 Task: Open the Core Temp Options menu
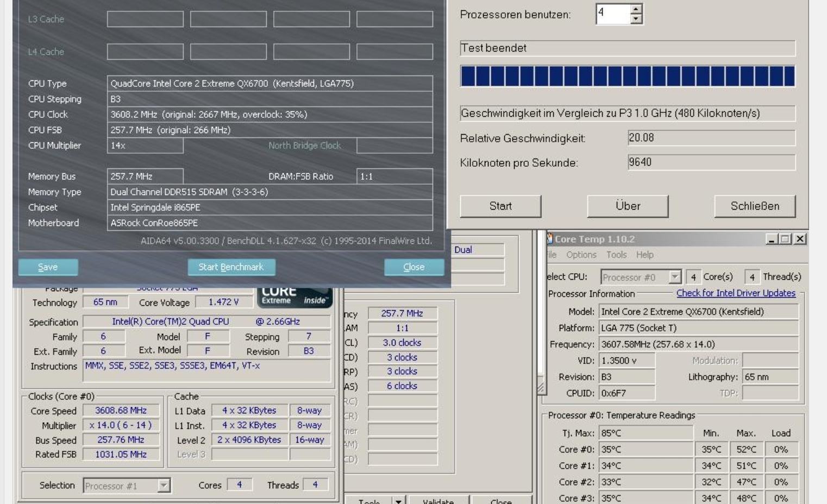(581, 255)
